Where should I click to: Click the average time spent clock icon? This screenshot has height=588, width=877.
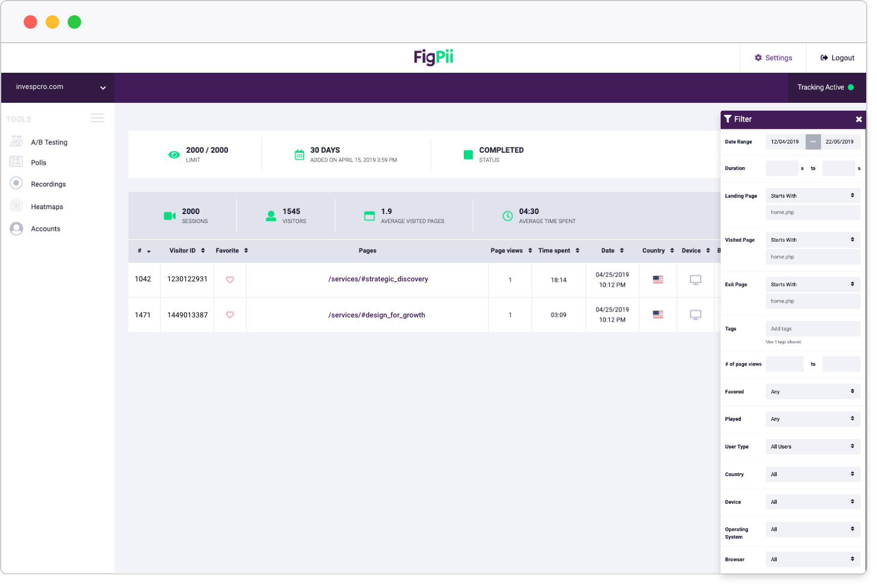[508, 216]
